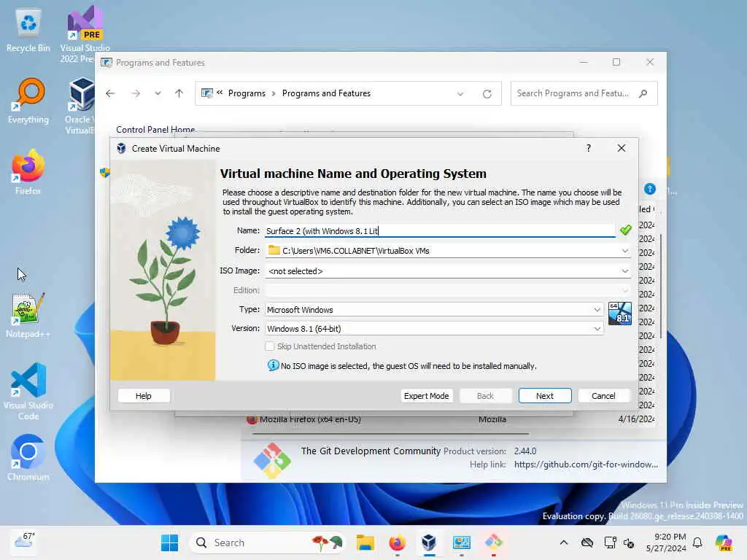Image resolution: width=747 pixels, height=560 pixels.
Task: Click the programs list horizontal scrollbar
Action: [x=390, y=434]
